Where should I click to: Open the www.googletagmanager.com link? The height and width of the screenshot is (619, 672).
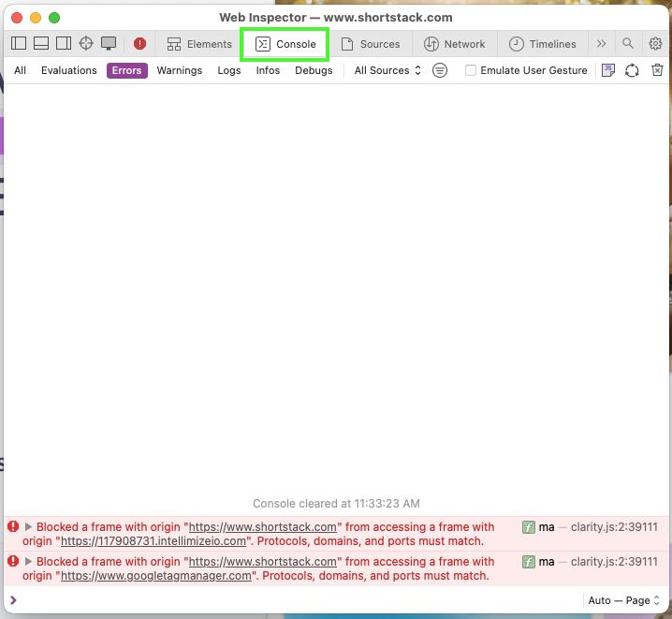(x=156, y=576)
